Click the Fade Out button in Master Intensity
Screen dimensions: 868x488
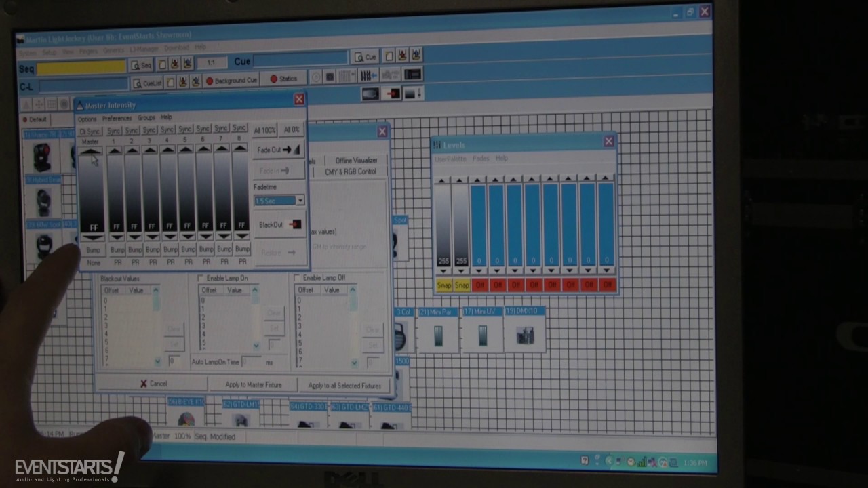tap(279, 150)
